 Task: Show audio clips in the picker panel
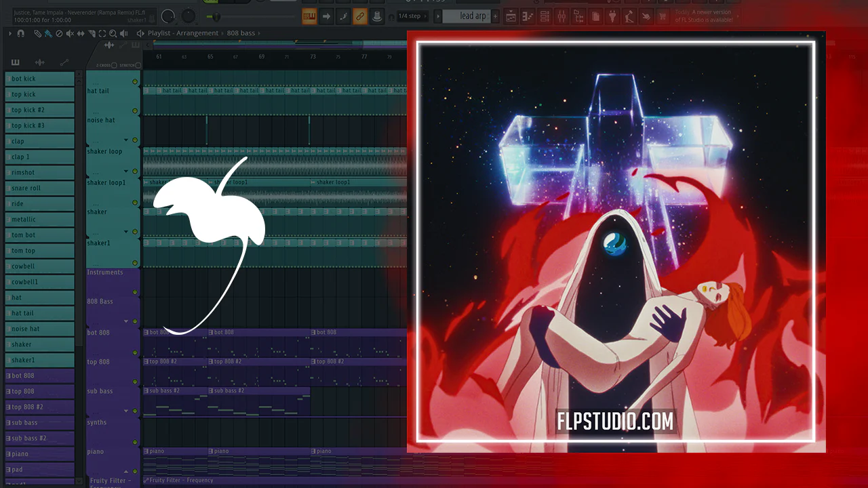point(39,63)
